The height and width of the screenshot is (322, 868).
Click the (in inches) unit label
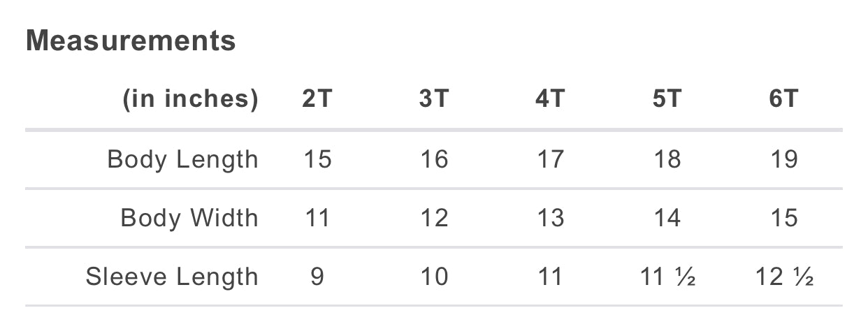point(190,100)
